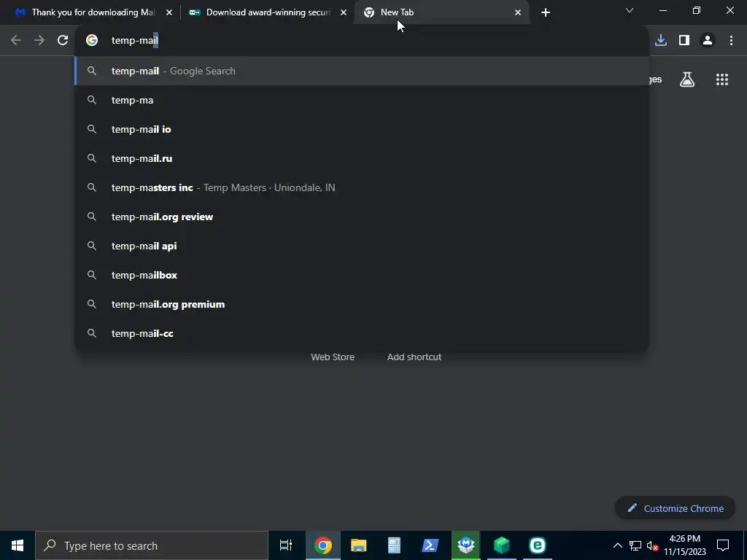The width and height of the screenshot is (747, 560).
Task: Open the notification center icon
Action: click(x=723, y=545)
